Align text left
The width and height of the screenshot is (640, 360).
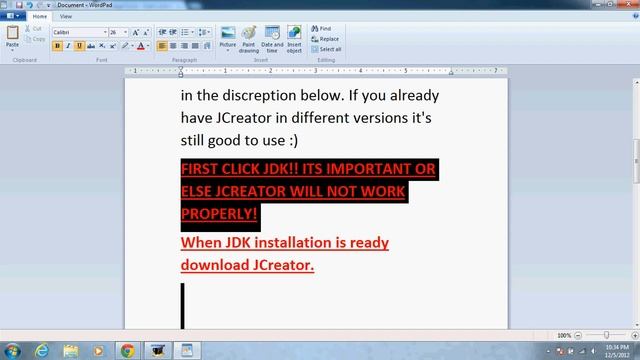[x=162, y=46]
